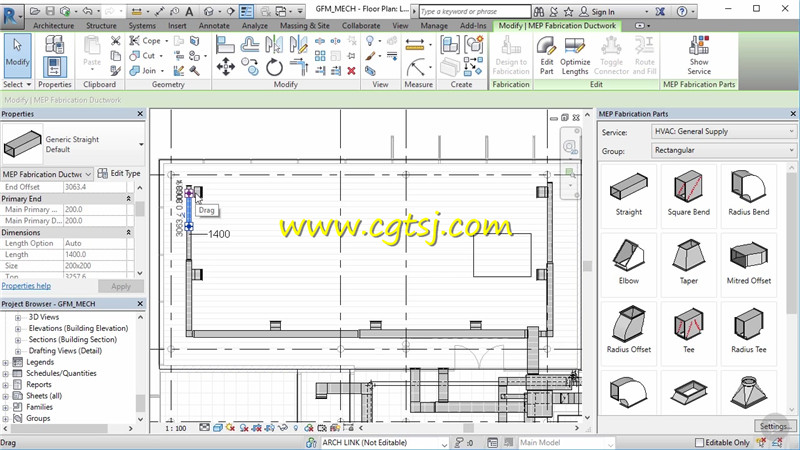Select the Radius Tee part

748,332
